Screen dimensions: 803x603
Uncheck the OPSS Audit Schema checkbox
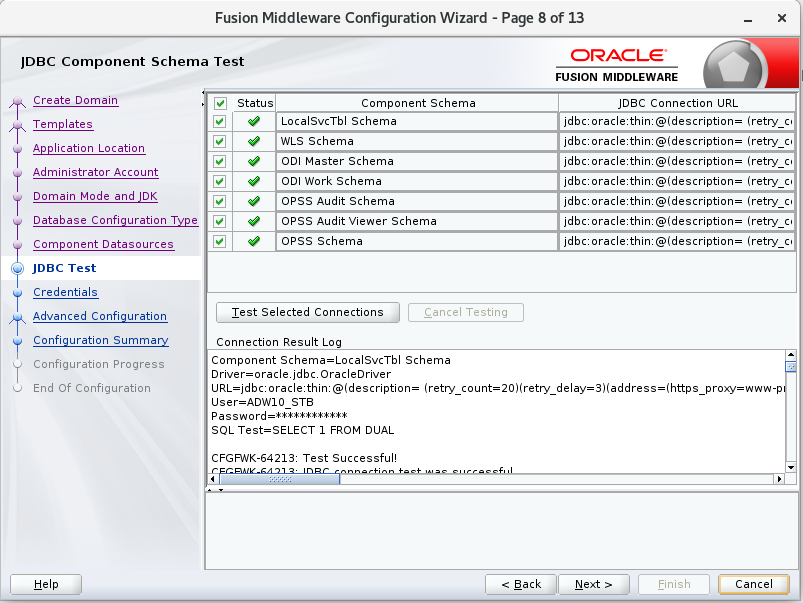(220, 201)
